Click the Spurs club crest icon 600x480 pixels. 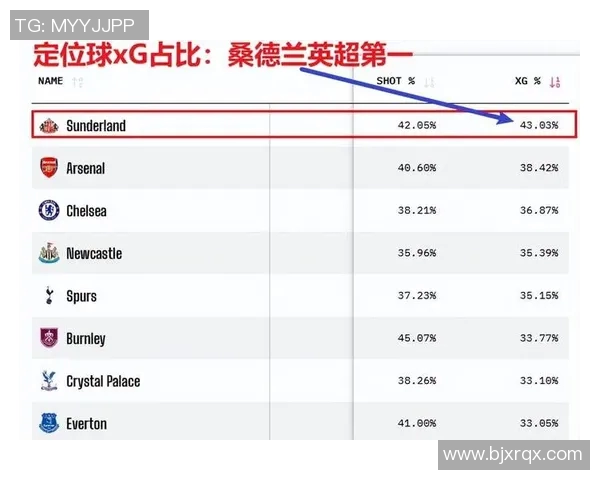pos(48,296)
